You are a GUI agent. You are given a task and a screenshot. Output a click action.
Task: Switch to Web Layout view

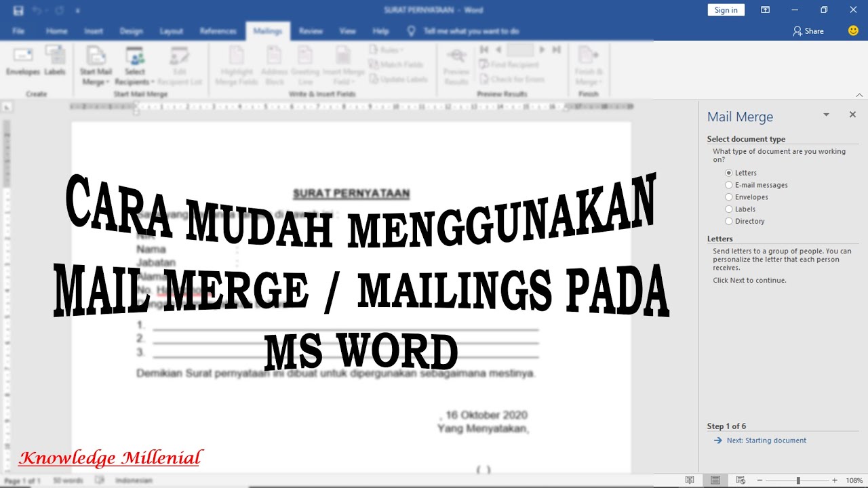[x=740, y=480]
